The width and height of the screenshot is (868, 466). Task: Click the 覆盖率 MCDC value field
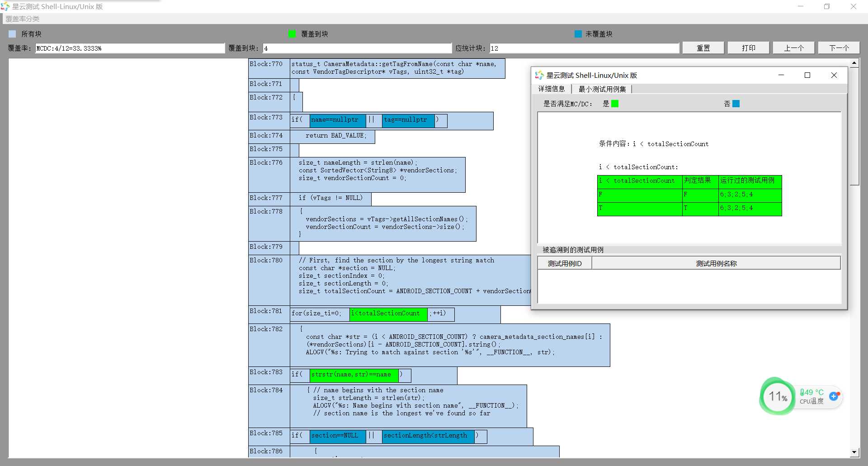point(130,48)
